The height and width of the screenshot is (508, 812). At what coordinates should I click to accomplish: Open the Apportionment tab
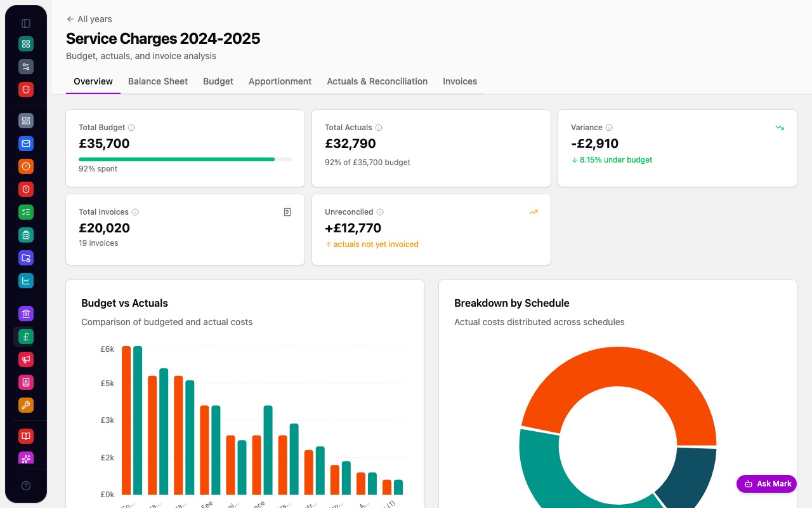tap(280, 81)
